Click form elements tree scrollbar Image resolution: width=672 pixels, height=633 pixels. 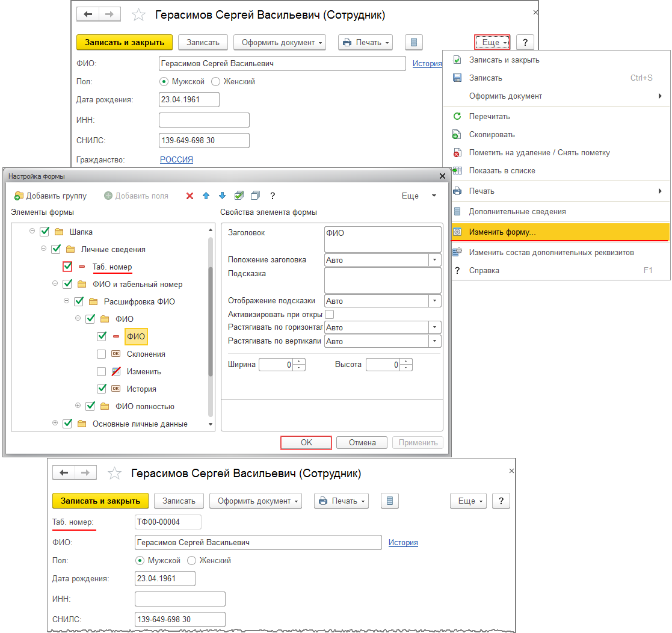tap(211, 321)
